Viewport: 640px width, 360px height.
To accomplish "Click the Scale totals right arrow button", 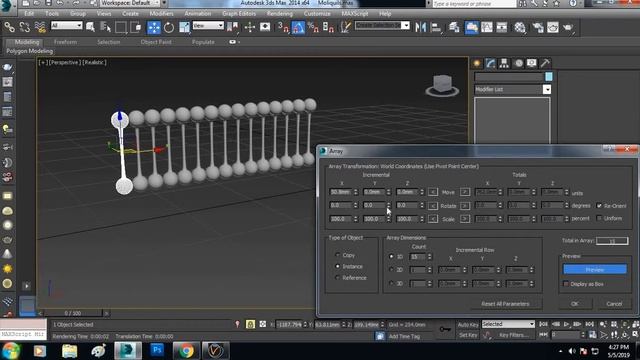I will [x=464, y=219].
